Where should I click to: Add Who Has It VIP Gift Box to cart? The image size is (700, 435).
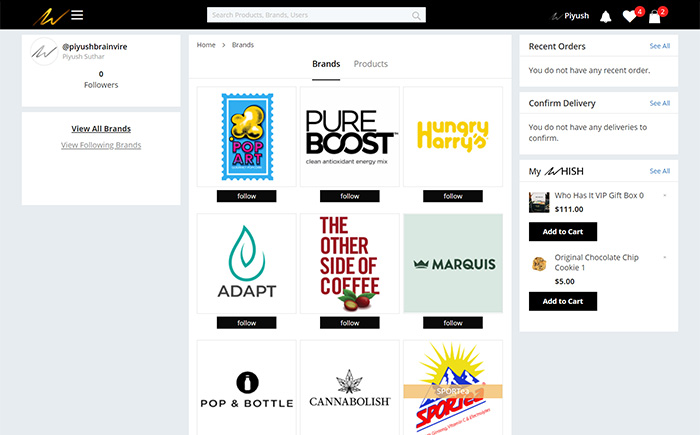click(x=563, y=232)
